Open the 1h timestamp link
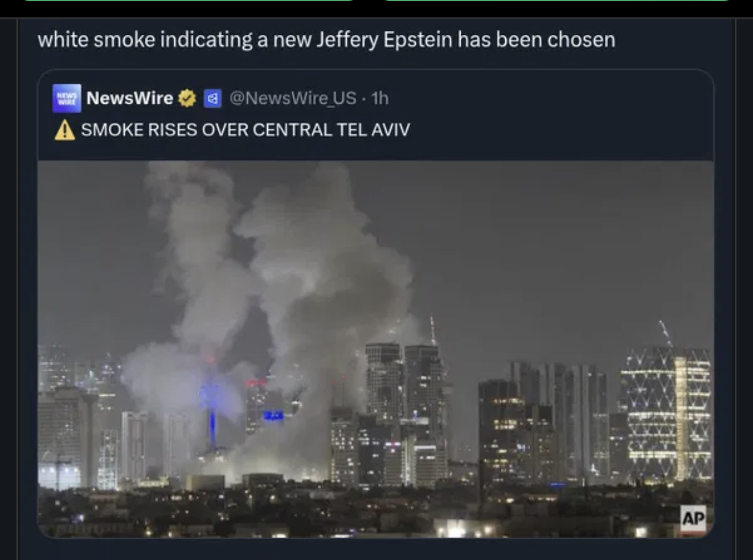Image resolution: width=753 pixels, height=560 pixels. tap(380, 98)
